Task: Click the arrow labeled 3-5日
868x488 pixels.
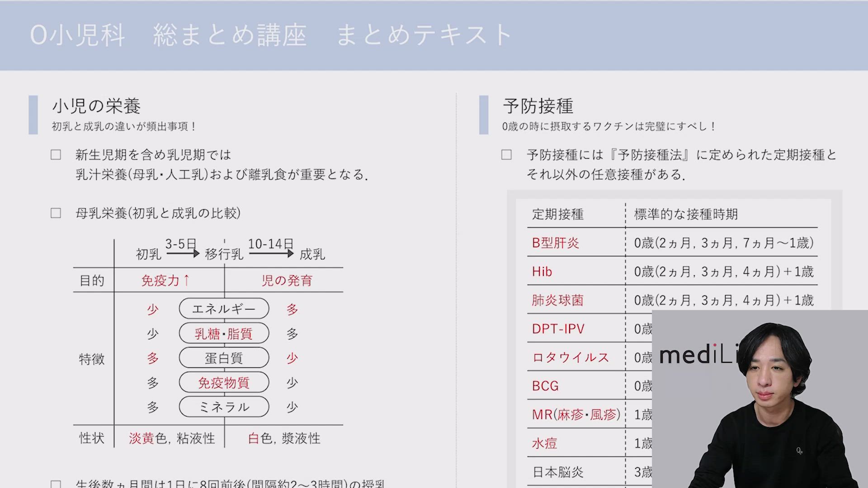Action: point(183,253)
